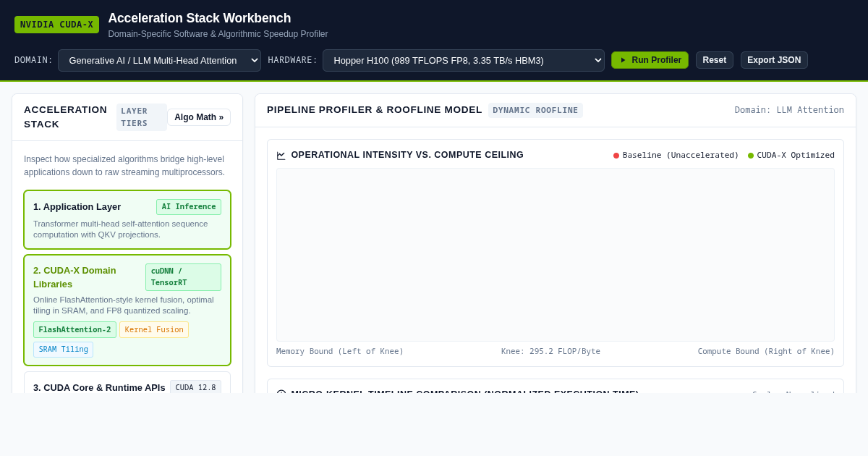The width and height of the screenshot is (868, 456).
Task: Click the Dynamic Roofline badge
Action: pos(535,110)
